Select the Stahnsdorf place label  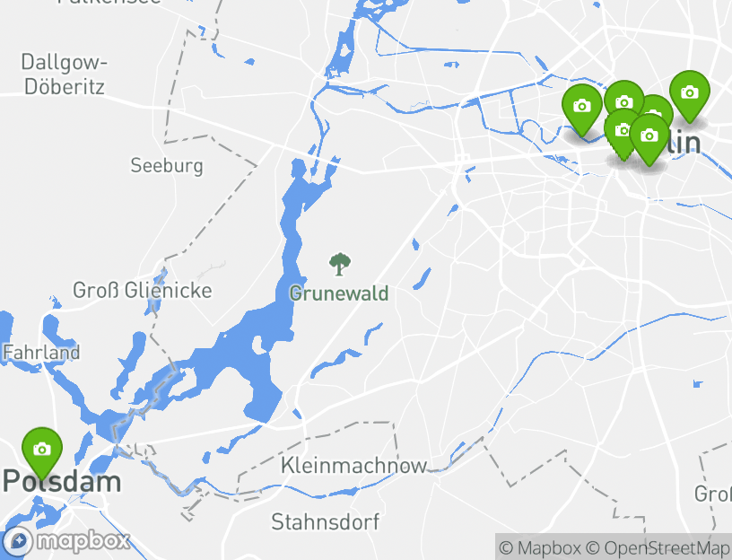tap(326, 521)
